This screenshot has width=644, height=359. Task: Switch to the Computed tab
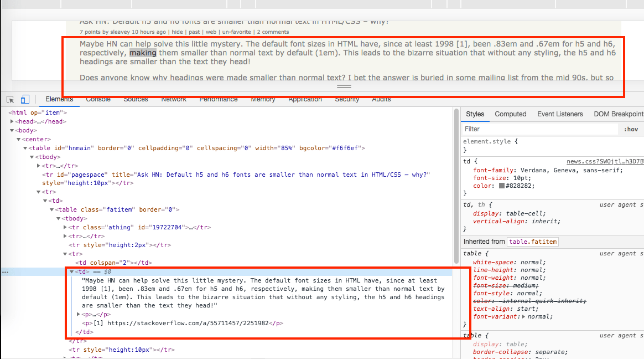point(510,114)
